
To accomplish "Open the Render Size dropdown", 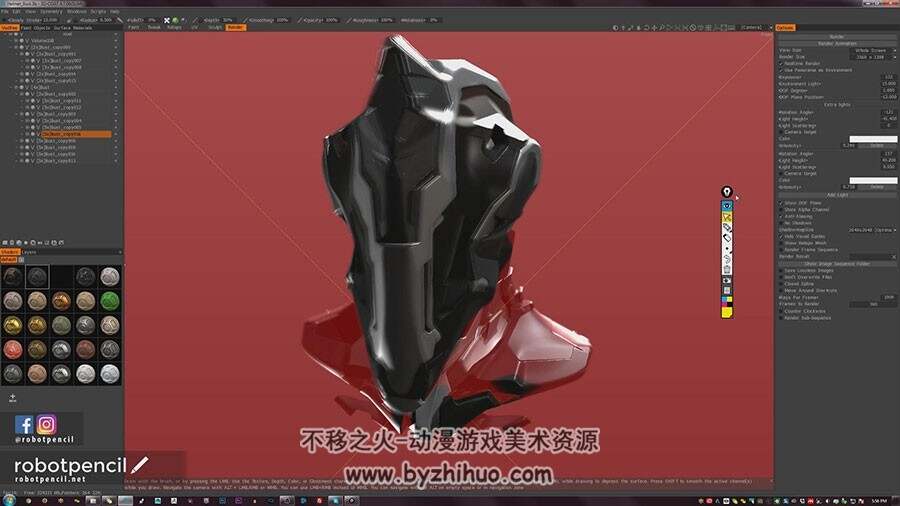I will [872, 57].
